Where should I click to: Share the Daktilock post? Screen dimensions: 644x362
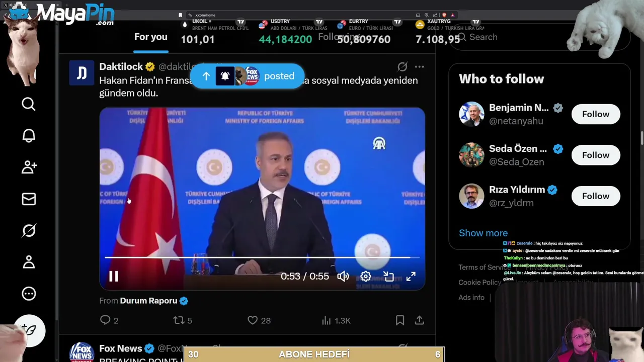tap(419, 320)
